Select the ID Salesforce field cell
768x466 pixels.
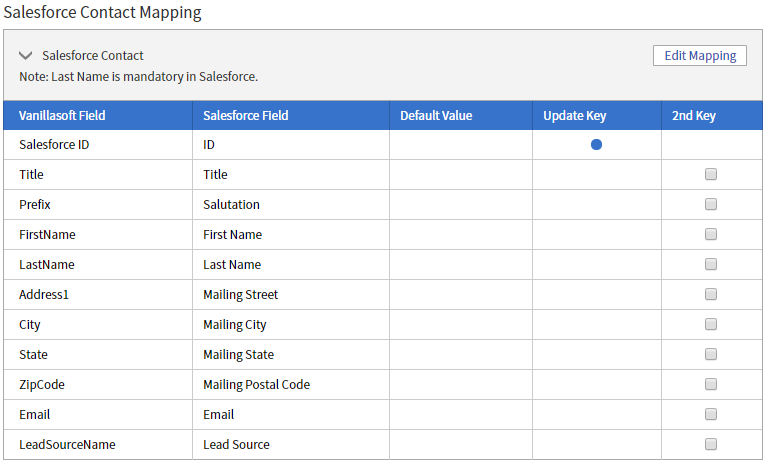pyautogui.click(x=291, y=145)
